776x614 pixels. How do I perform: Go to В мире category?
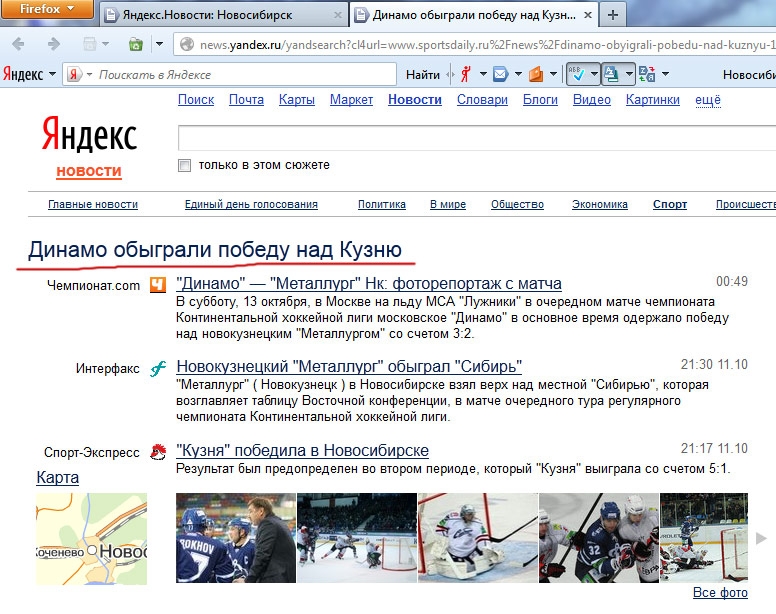point(448,204)
